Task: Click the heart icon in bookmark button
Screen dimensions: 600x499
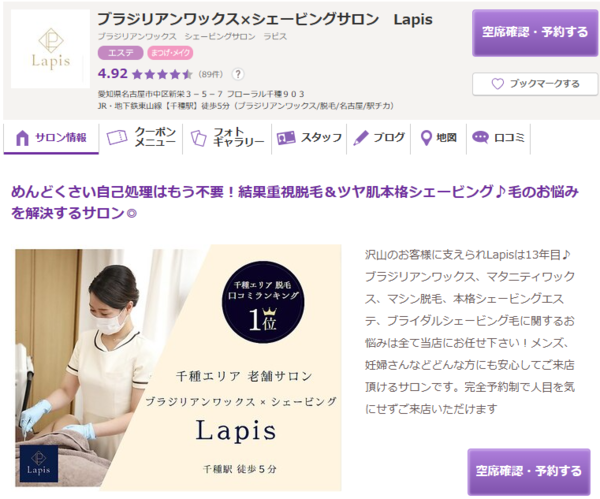Action: pyautogui.click(x=497, y=83)
